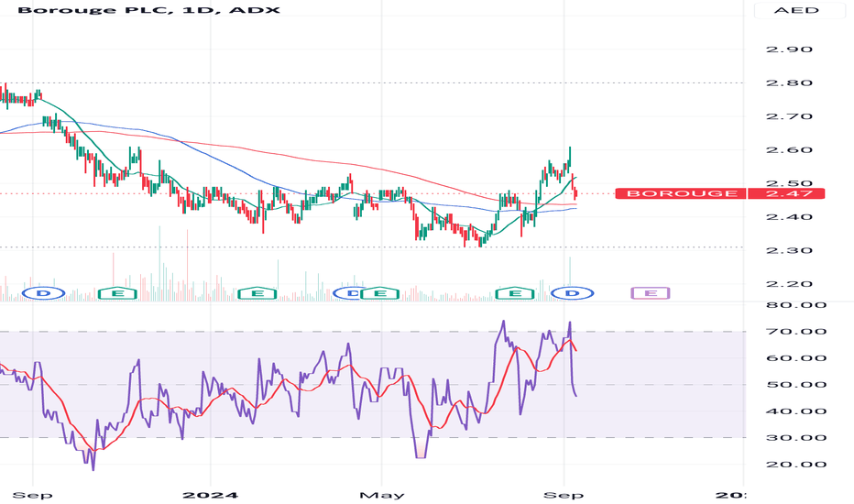Screen dimensions: 854x504
Task: Click the 30.00 RSI axis label
Action: click(x=796, y=438)
